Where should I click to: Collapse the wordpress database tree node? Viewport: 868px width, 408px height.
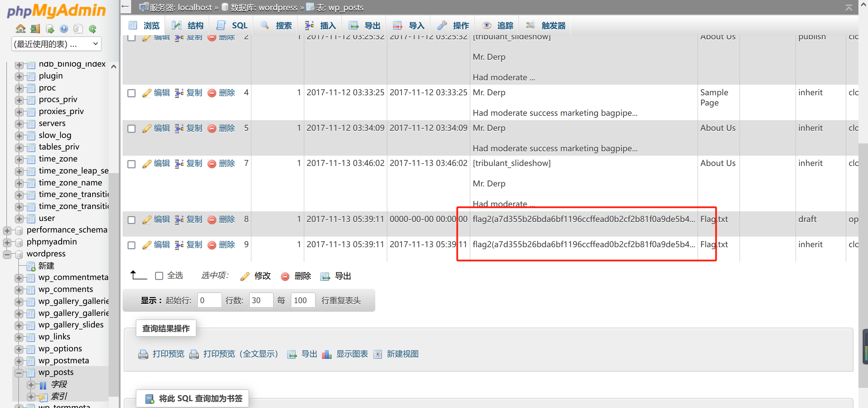(x=7, y=254)
